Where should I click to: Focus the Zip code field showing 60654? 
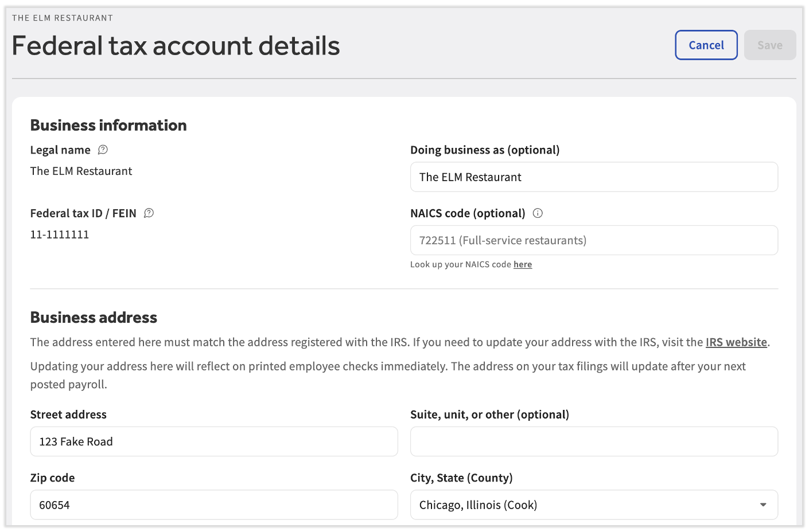coord(213,505)
